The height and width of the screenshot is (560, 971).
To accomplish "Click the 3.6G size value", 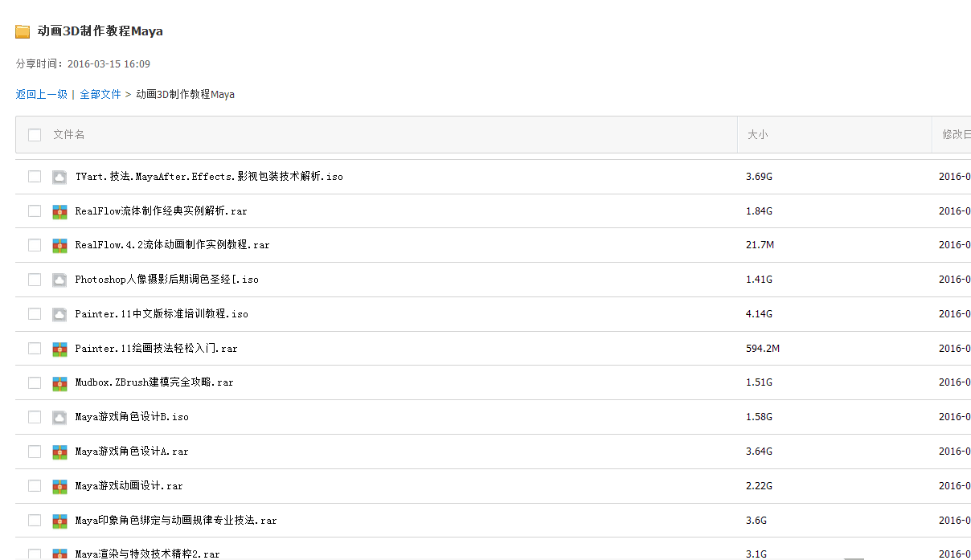I will click(756, 521).
